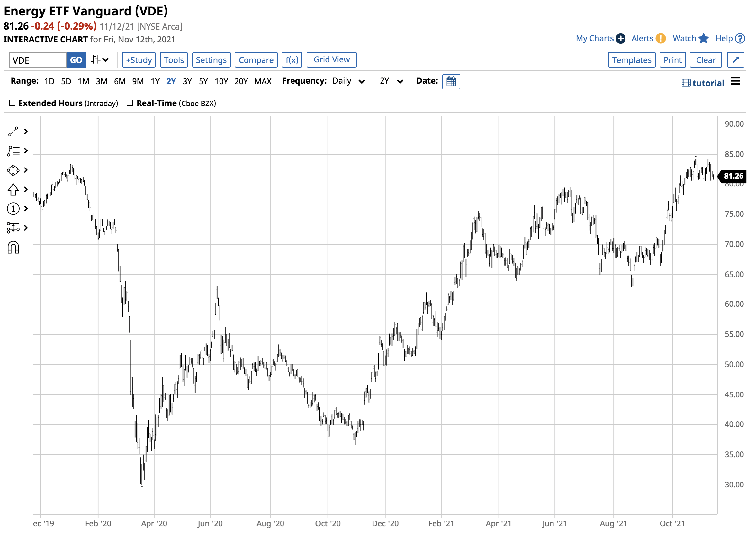Add chart to My Charts

coord(601,39)
